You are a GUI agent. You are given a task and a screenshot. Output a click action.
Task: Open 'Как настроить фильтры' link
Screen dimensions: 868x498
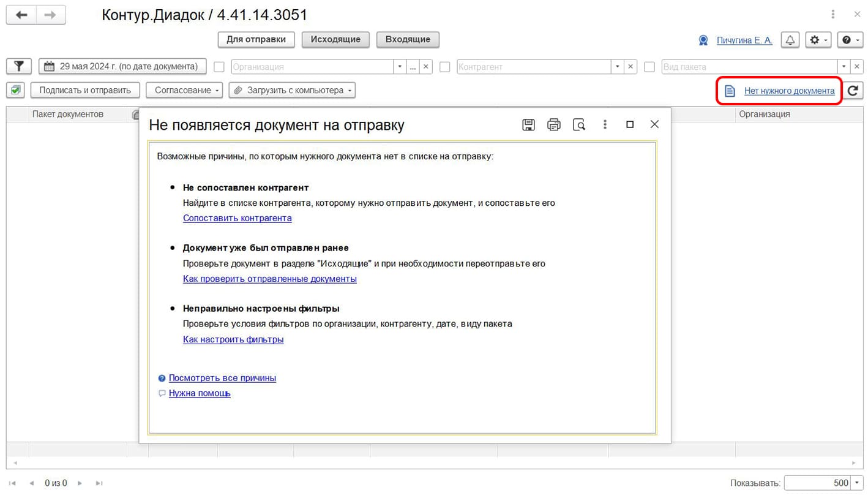tap(233, 339)
